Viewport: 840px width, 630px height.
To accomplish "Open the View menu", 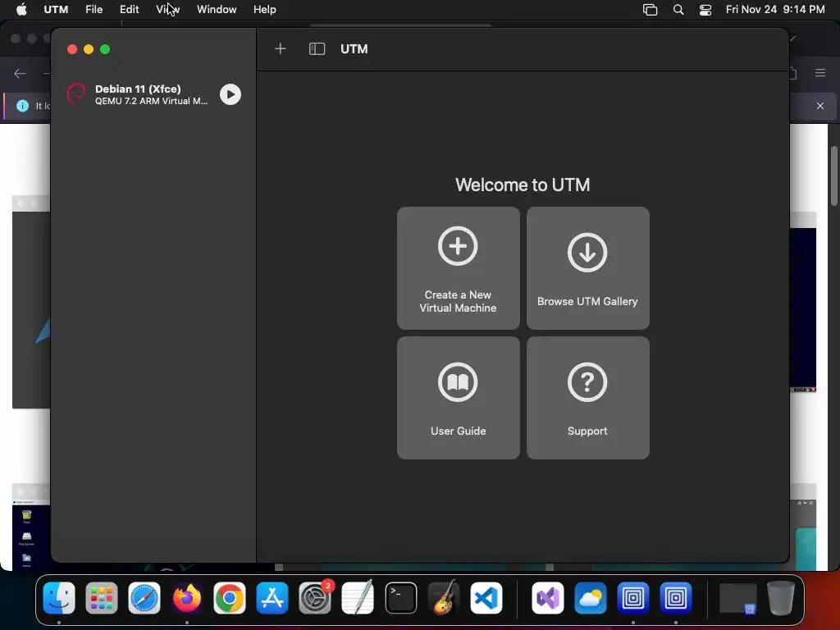I will click(167, 10).
